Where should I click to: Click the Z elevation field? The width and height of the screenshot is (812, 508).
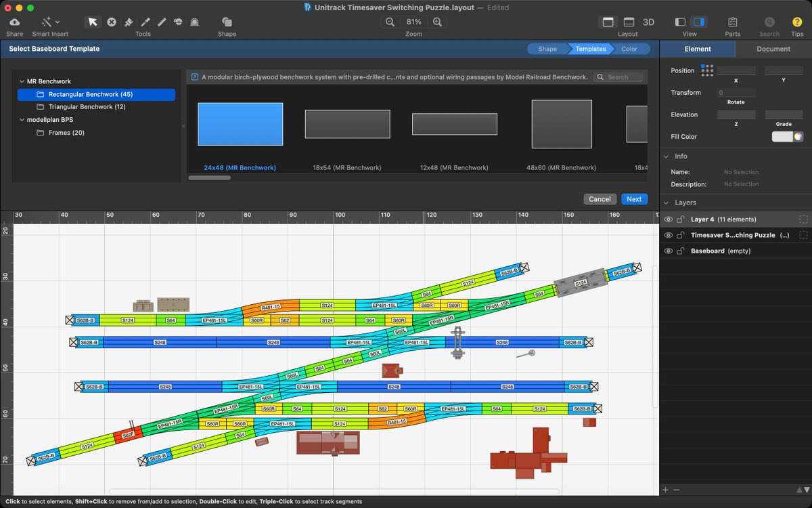[736, 115]
